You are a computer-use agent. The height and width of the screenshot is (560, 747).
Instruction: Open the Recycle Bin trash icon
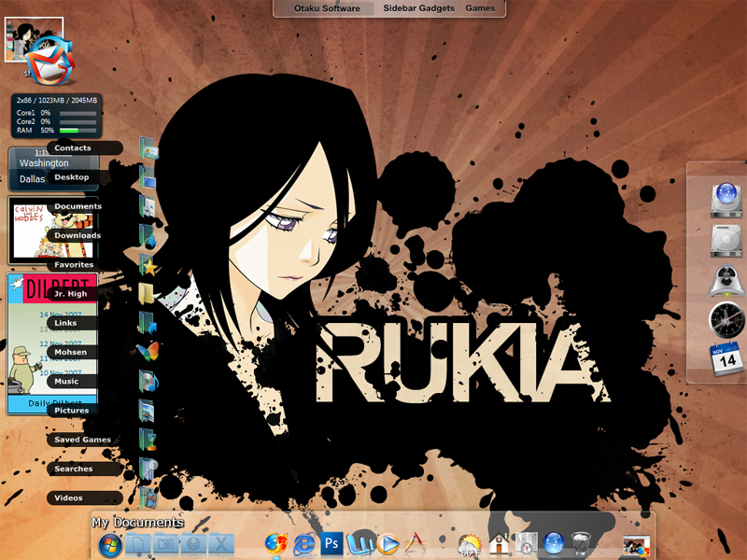[x=581, y=544]
